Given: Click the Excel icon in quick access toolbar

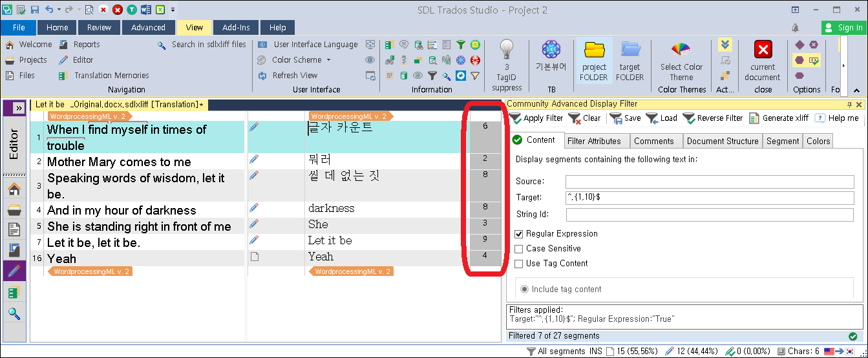Looking at the screenshot, I should click(x=160, y=10).
